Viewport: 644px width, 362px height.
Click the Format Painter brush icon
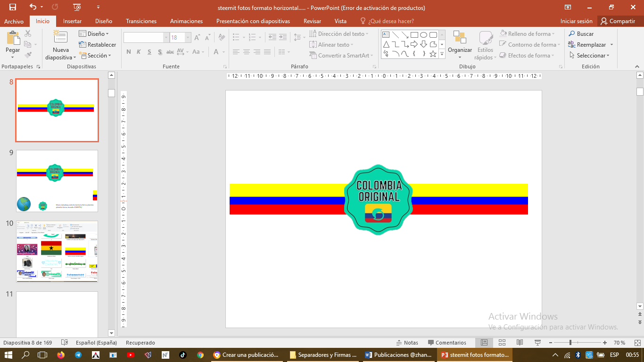28,56
